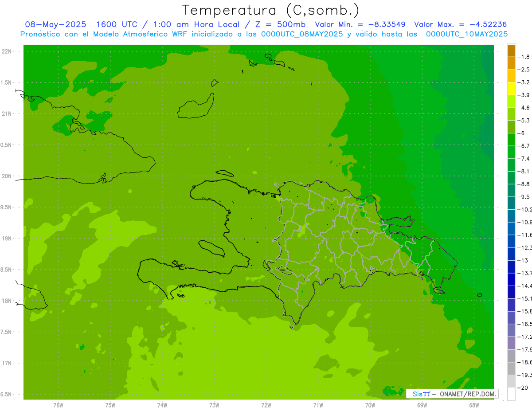Click the '1600 UTC' time text
The image size is (532, 411).
pyautogui.click(x=117, y=24)
